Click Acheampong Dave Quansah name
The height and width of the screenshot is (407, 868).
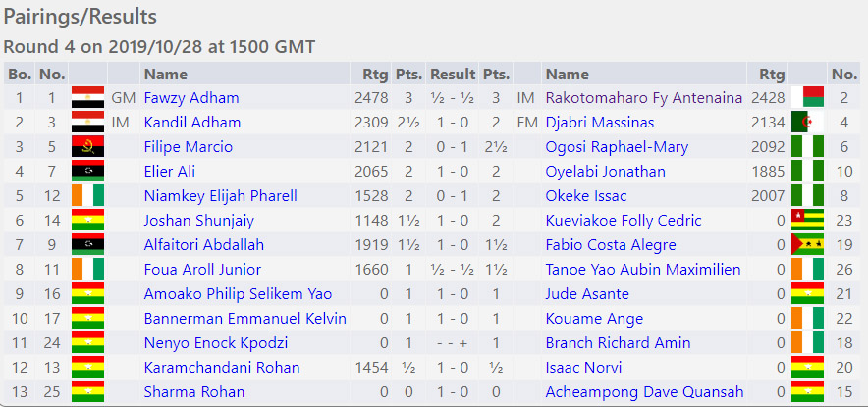pyautogui.click(x=644, y=392)
